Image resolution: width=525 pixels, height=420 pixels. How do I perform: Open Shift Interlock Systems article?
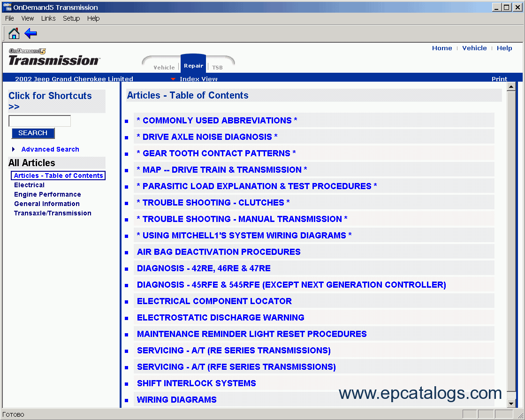point(196,383)
